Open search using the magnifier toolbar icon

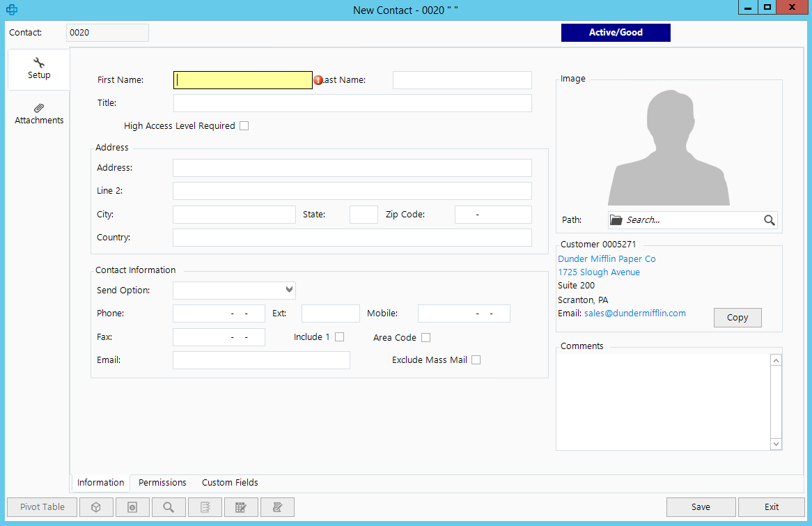(x=169, y=507)
